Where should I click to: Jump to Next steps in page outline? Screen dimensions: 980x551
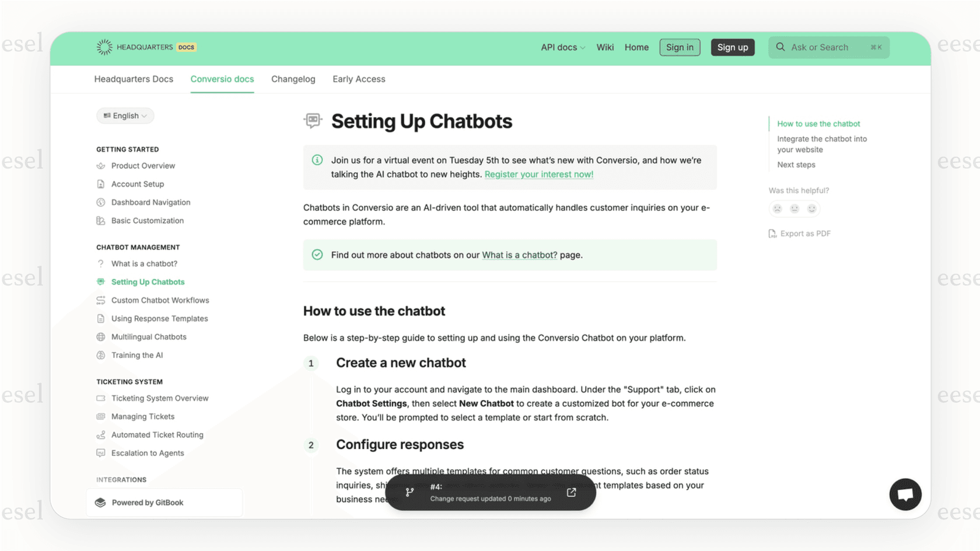(795, 164)
